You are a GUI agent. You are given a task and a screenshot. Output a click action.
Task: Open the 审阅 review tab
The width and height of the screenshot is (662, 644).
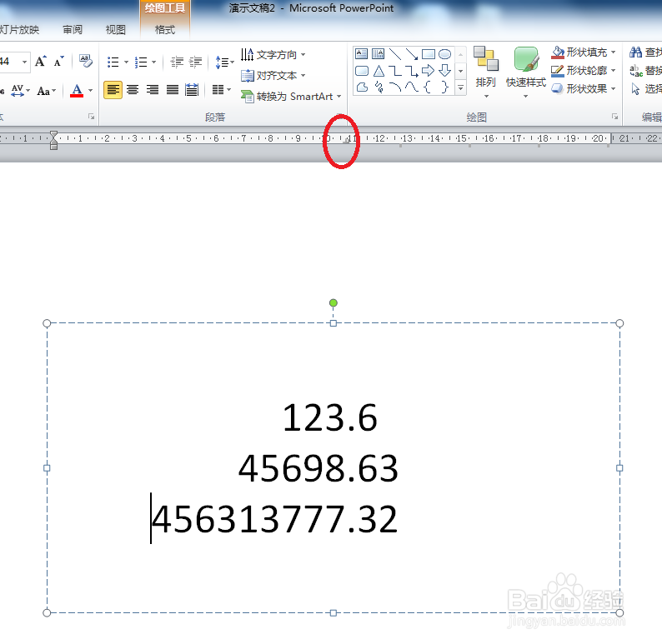pyautogui.click(x=73, y=29)
